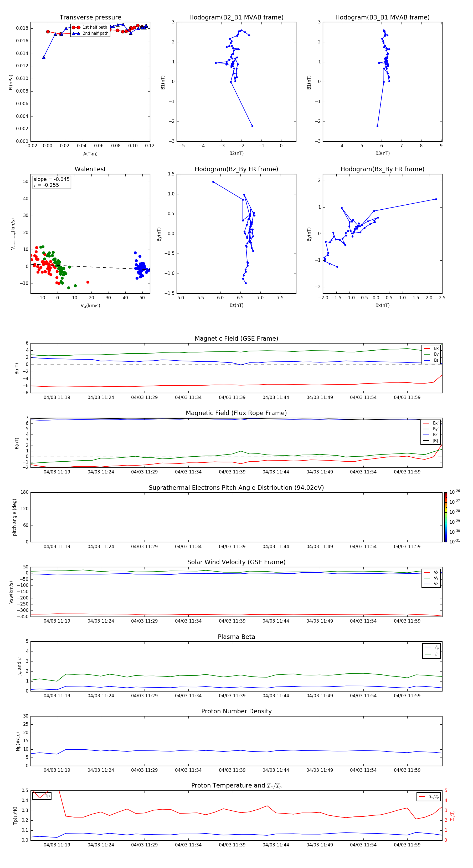
Task: Select the Suprathermal Electrons Pitch Angle Distribution title
Action: pos(236,488)
